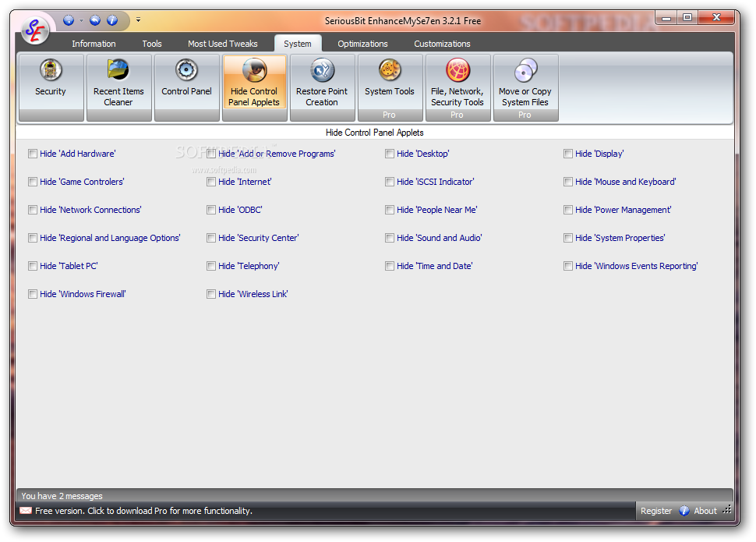Expand the dropdown arrow beside first globe icon
Viewport: 756px width, 542px height.
81,20
